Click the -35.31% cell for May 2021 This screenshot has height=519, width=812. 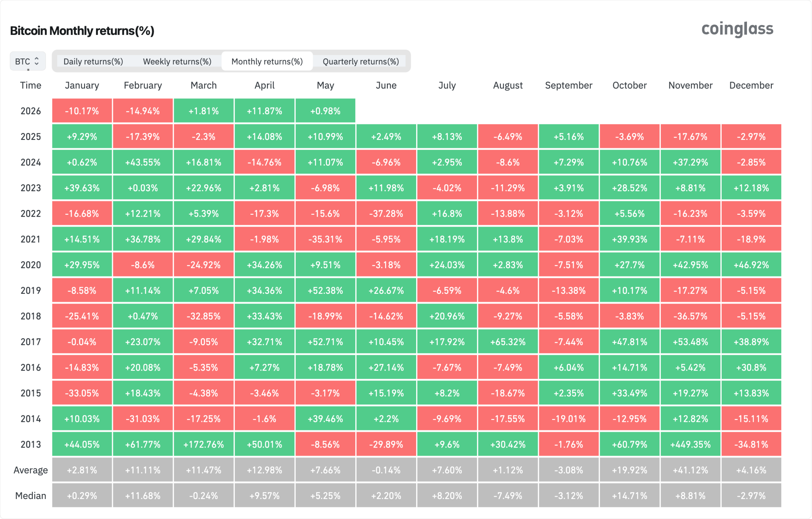[x=325, y=239]
